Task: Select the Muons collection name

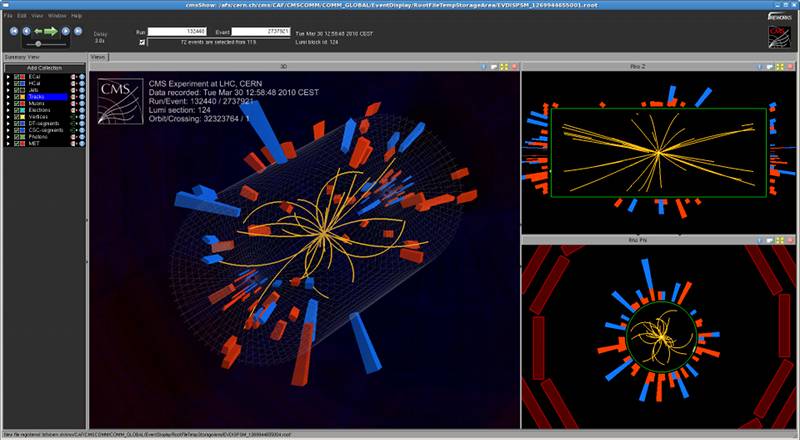Action: click(x=37, y=104)
